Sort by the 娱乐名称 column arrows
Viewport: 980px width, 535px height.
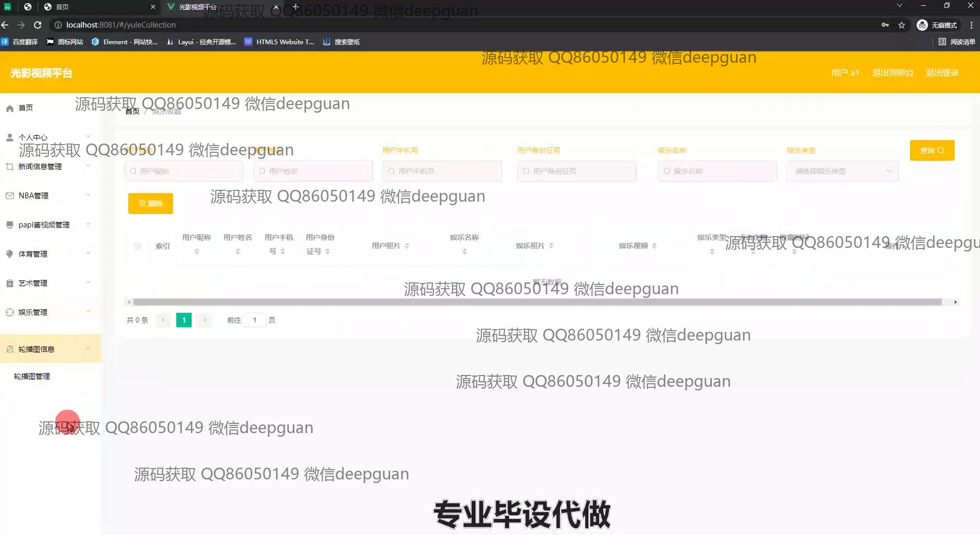coord(464,252)
